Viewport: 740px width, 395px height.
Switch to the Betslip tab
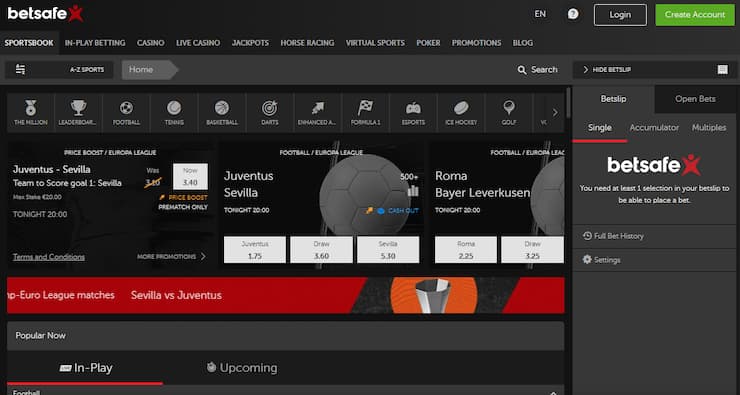tap(613, 99)
